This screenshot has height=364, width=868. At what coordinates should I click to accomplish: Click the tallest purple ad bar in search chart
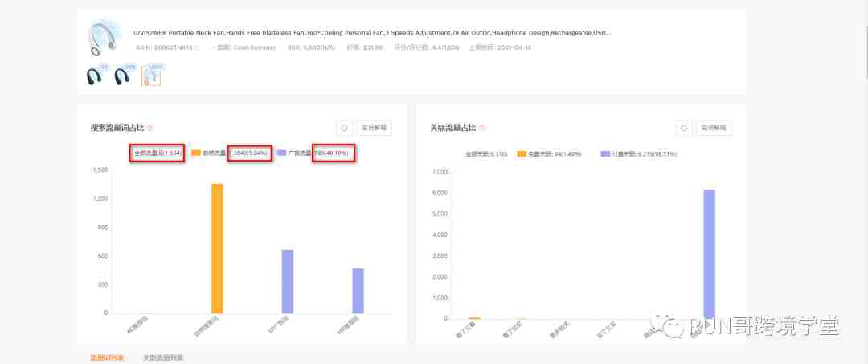click(287, 280)
